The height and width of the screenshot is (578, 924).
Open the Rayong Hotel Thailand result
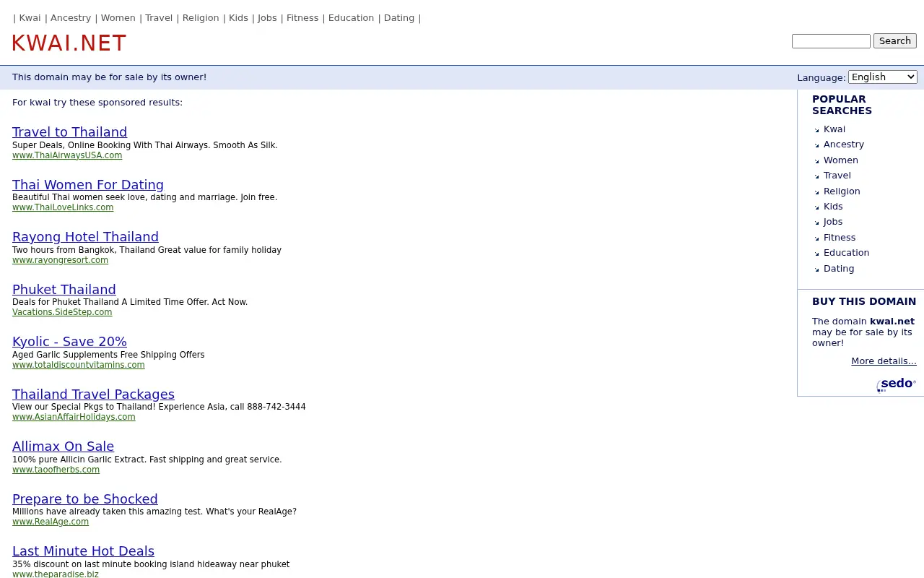point(85,237)
